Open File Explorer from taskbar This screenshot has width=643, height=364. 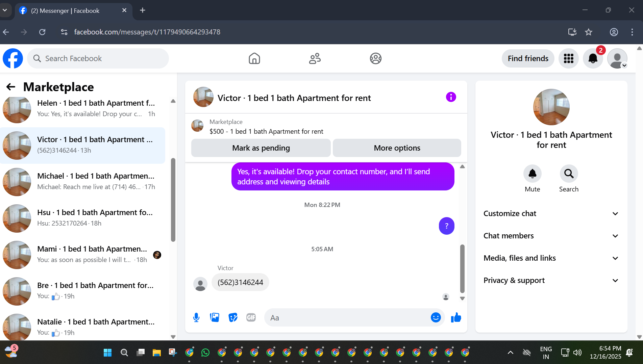156,353
